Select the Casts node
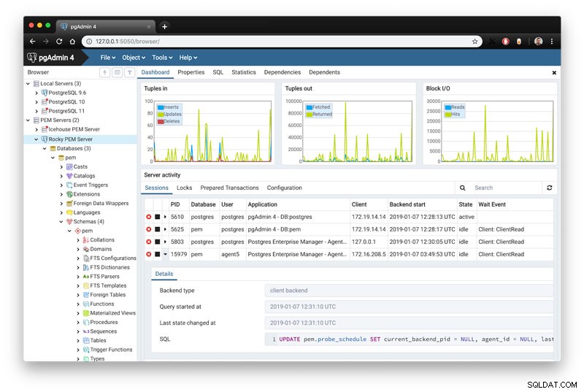This screenshot has height=392, width=584. coord(80,166)
